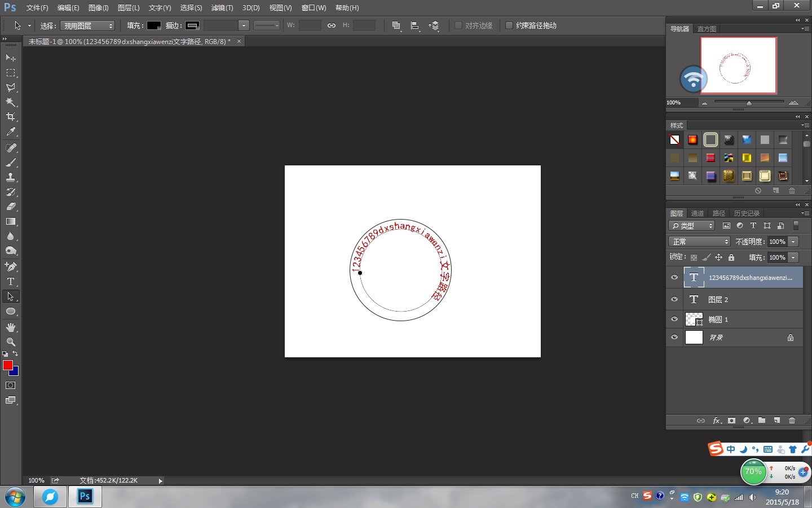Screen dimensions: 812x508
Task: Open the layer filter 类型 dropdown
Action: point(692,226)
